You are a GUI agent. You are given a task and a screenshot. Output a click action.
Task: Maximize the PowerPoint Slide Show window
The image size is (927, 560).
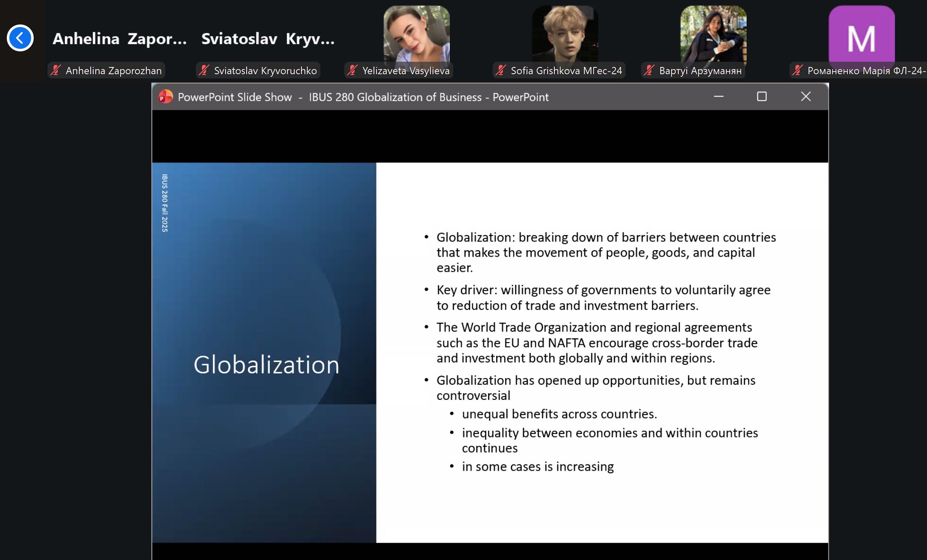[x=762, y=96]
